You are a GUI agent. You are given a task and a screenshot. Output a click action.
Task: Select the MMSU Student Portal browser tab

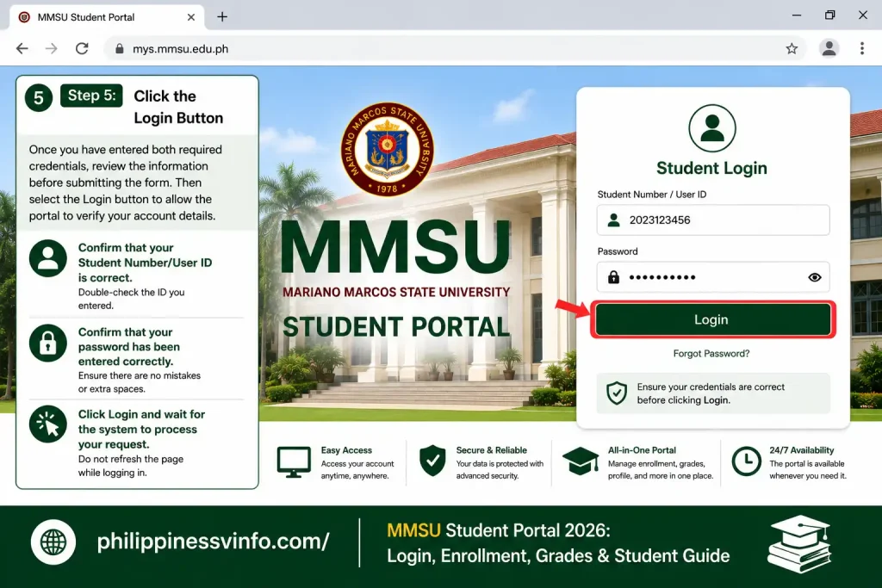coord(106,17)
